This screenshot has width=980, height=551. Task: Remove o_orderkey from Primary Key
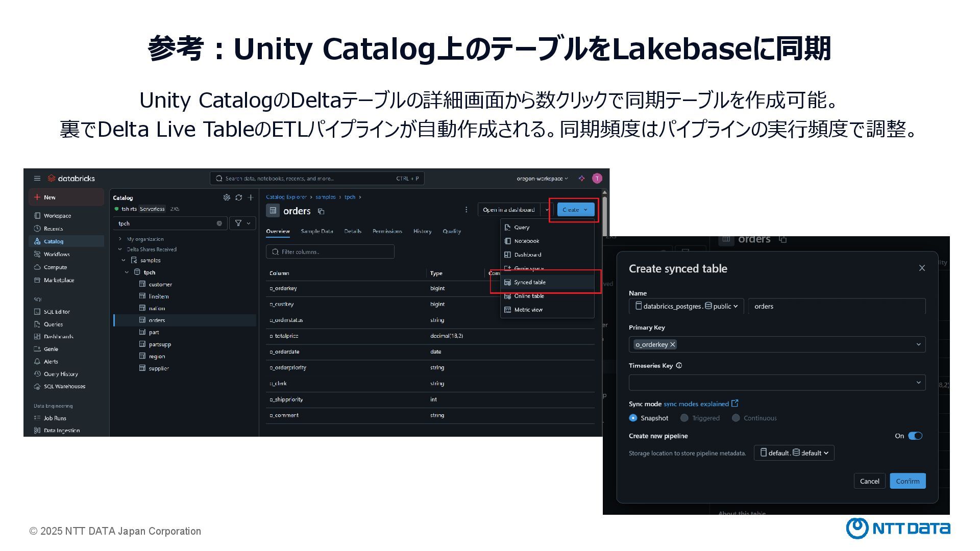673,344
